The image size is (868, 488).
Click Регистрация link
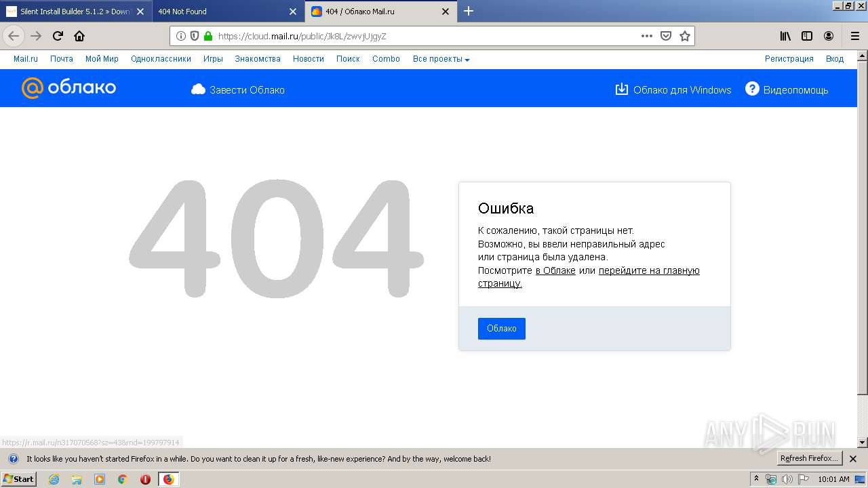pyautogui.click(x=789, y=59)
